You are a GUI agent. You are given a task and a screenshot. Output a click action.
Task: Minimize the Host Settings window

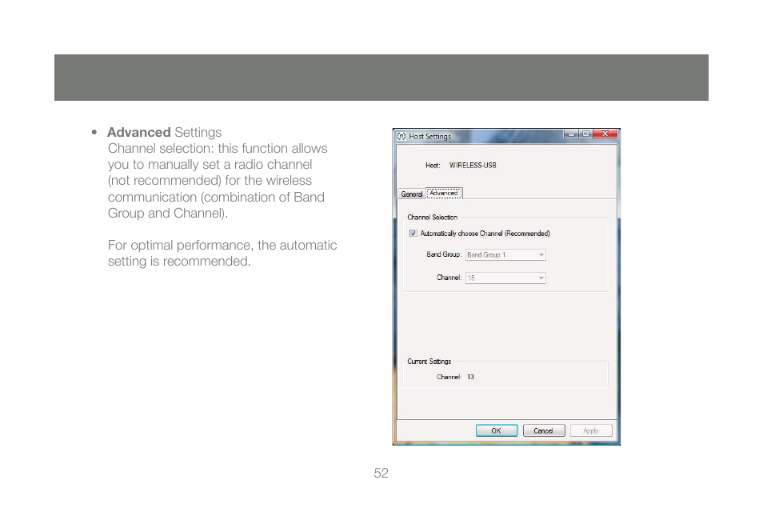(571, 134)
